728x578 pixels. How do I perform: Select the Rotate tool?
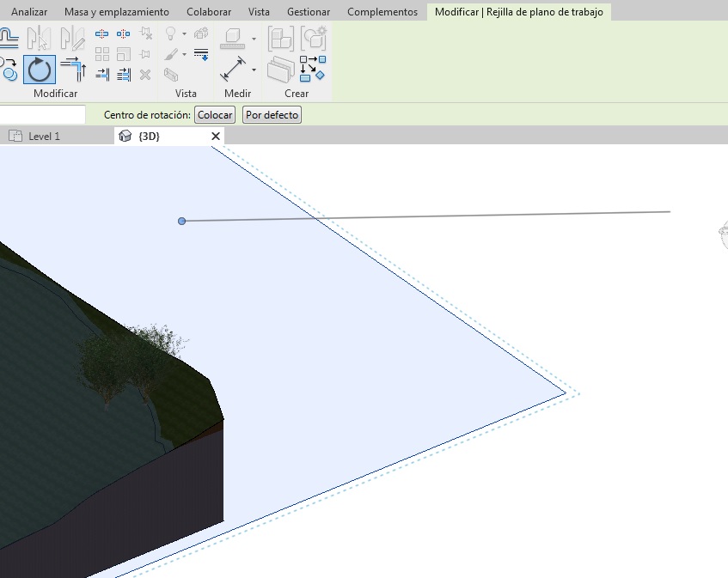point(40,70)
